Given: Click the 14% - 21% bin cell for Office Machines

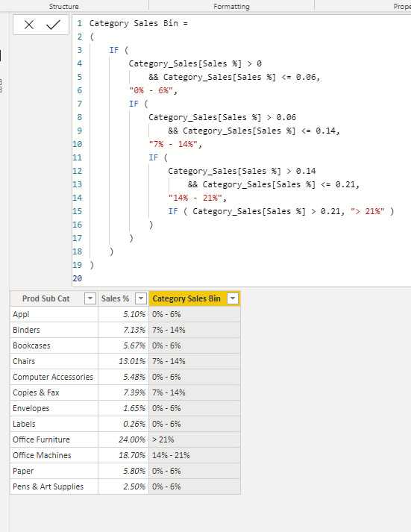Looking at the screenshot, I should click(195, 455).
